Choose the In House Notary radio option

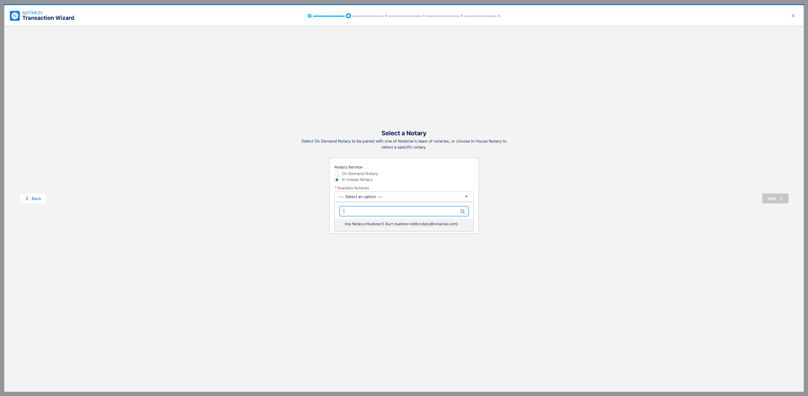337,180
